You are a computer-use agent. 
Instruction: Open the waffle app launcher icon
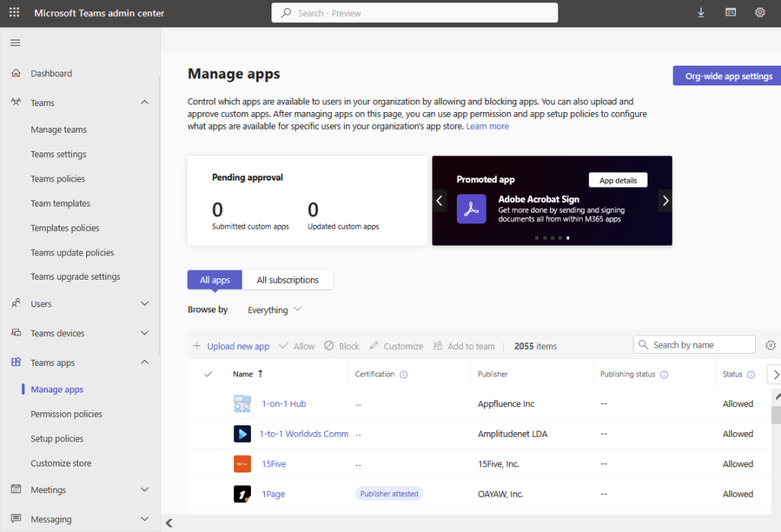[x=14, y=12]
